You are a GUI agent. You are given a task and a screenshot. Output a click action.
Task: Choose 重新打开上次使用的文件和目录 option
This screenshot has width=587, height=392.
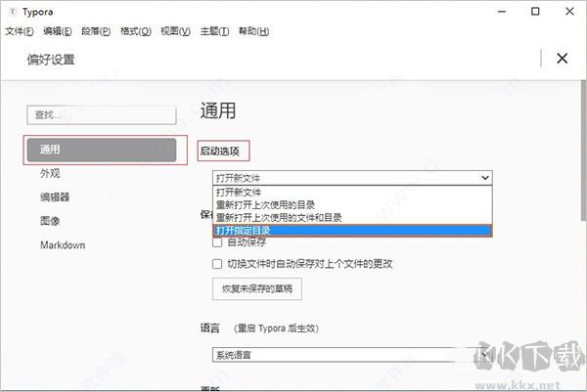(352, 218)
